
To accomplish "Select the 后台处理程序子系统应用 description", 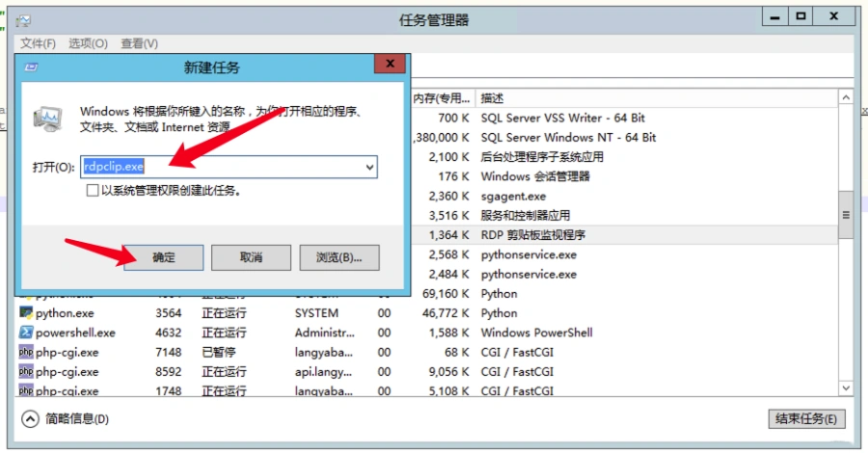I will coord(542,157).
